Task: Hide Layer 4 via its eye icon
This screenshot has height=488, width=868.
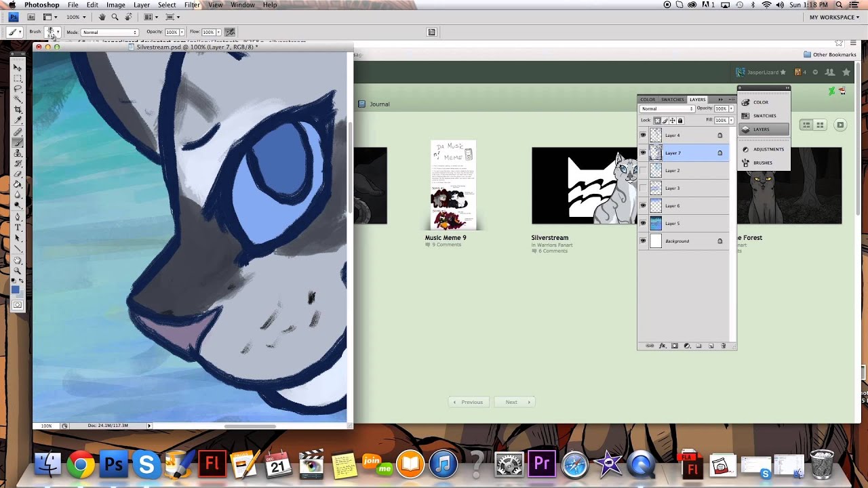Action: pyautogui.click(x=643, y=135)
